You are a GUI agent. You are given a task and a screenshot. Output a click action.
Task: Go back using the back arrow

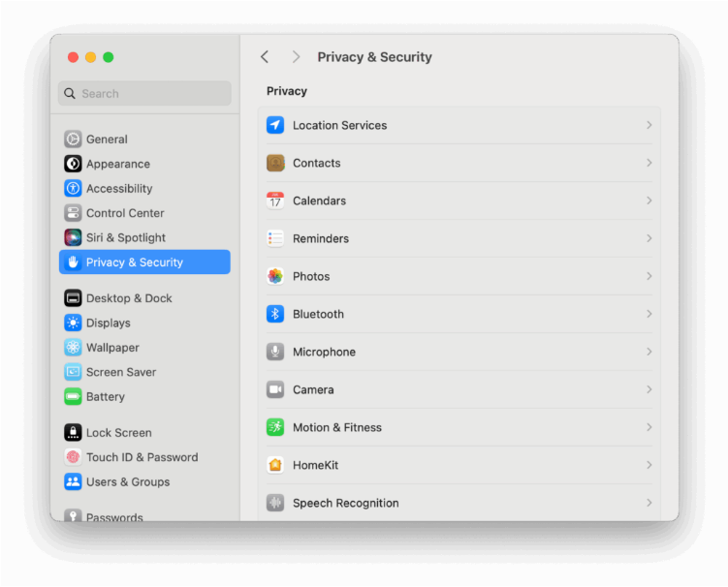[265, 57]
